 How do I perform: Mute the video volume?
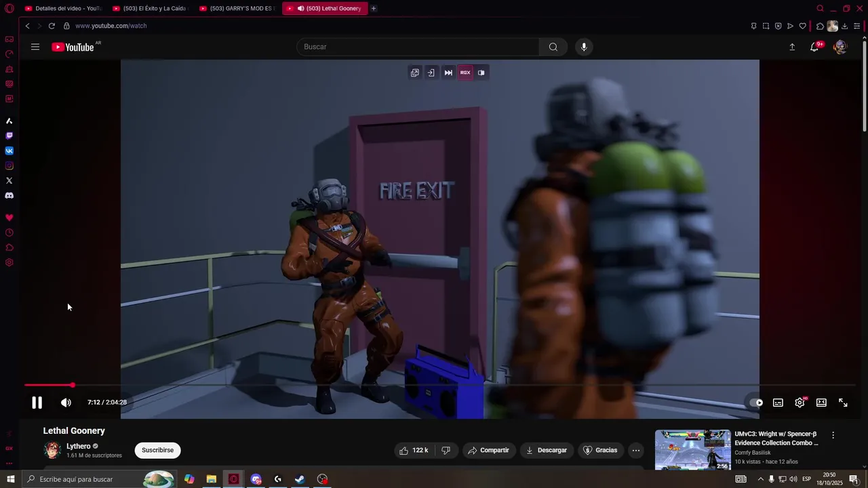tap(66, 403)
